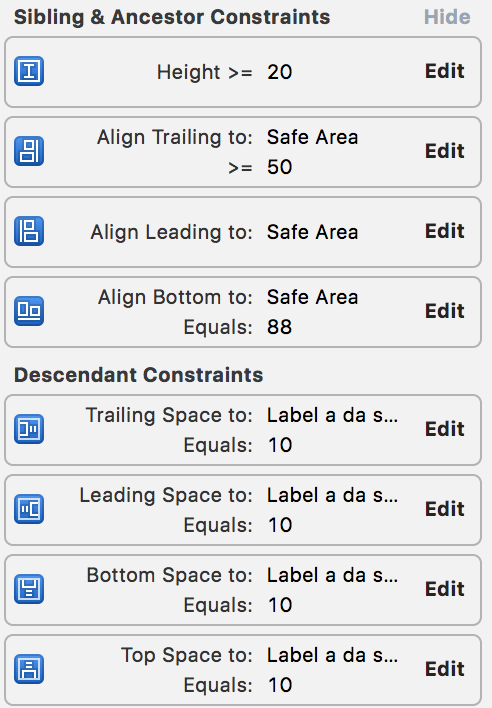The width and height of the screenshot is (492, 708).
Task: Edit the Align Bottom Equals 88 constraint
Action: [x=445, y=311]
